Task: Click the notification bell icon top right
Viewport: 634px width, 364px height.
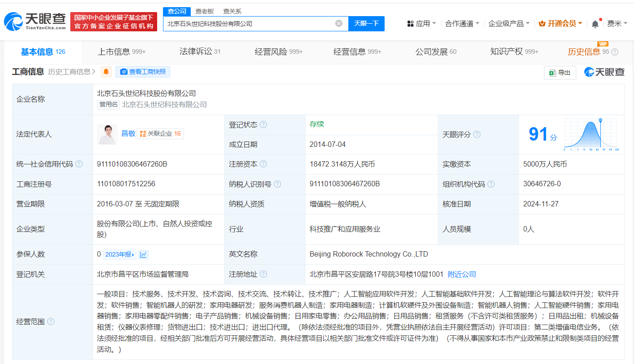Action: 595,23
